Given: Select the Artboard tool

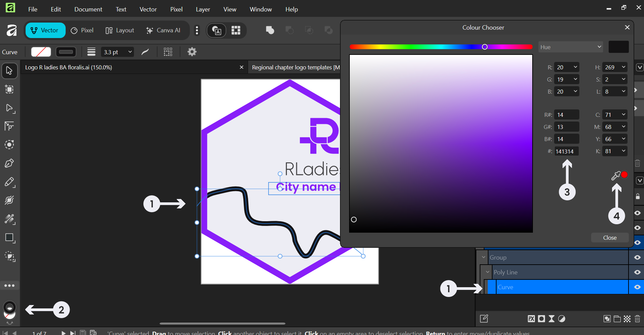Looking at the screenshot, I should click(x=9, y=89).
